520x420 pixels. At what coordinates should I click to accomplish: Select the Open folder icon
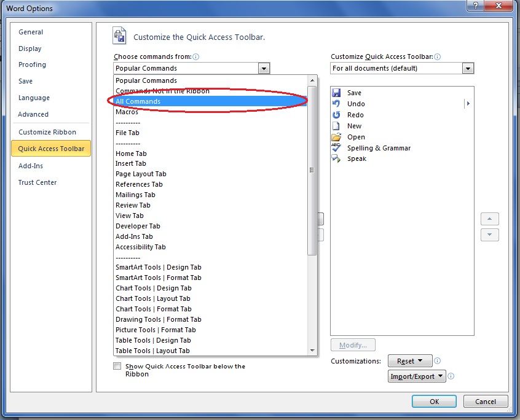coord(335,137)
